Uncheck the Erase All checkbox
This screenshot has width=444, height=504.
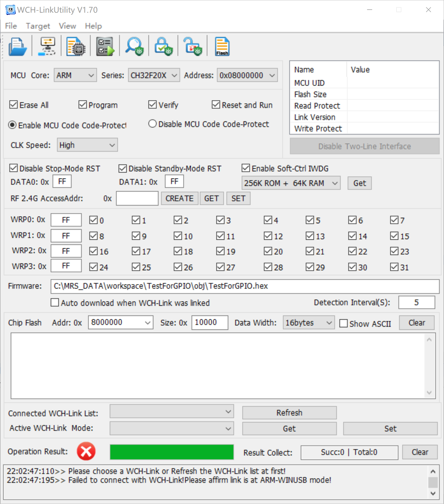click(13, 105)
